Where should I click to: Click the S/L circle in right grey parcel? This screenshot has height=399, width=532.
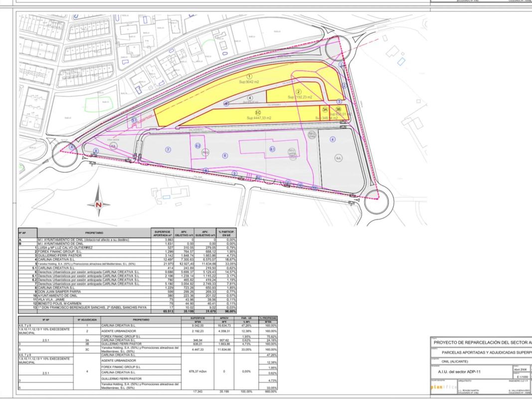pyautogui.click(x=339, y=158)
